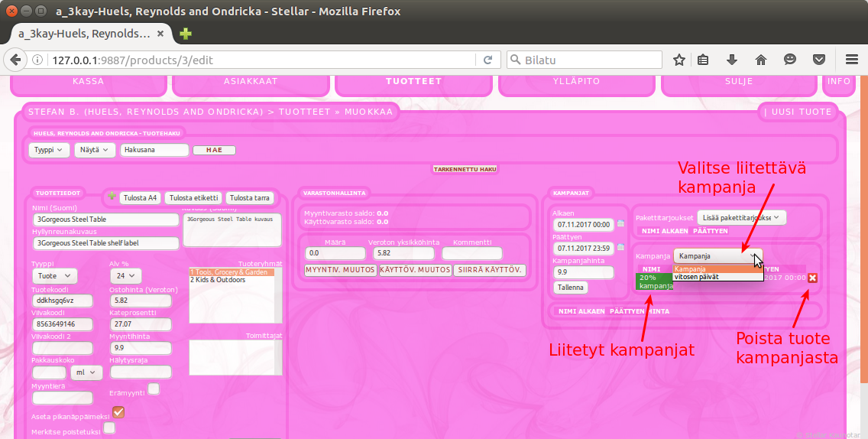This screenshot has height=439, width=868.
Task: Check the Merkitse poistetuksi box
Action: coord(109,428)
